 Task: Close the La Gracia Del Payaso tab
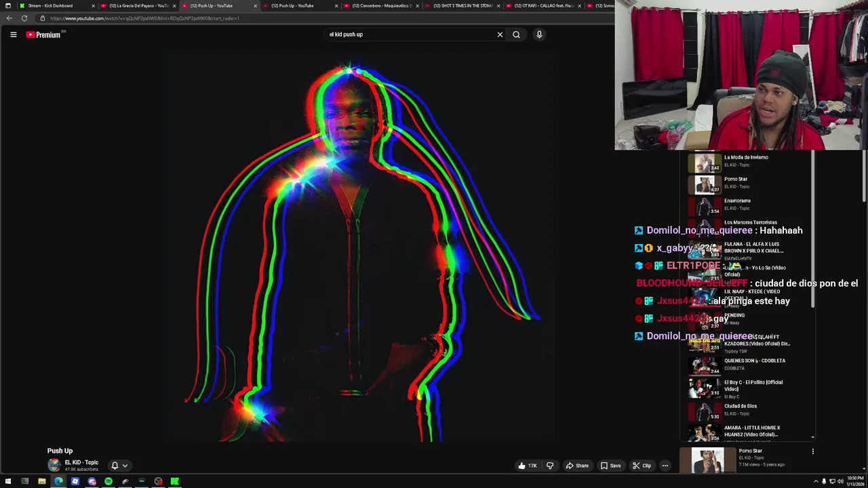click(174, 5)
